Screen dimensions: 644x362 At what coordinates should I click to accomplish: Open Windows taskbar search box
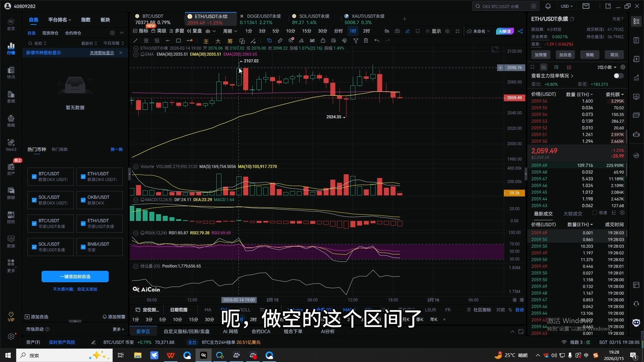coord(64,355)
